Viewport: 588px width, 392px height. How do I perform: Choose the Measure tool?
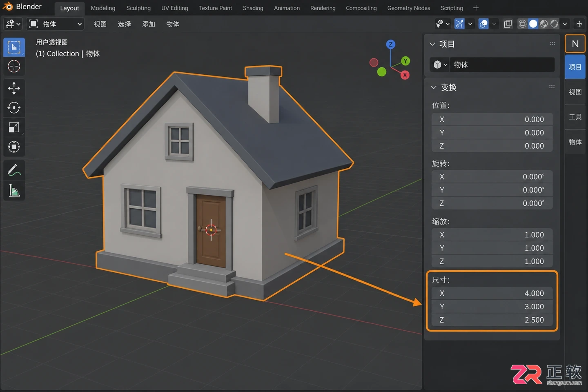[14, 190]
